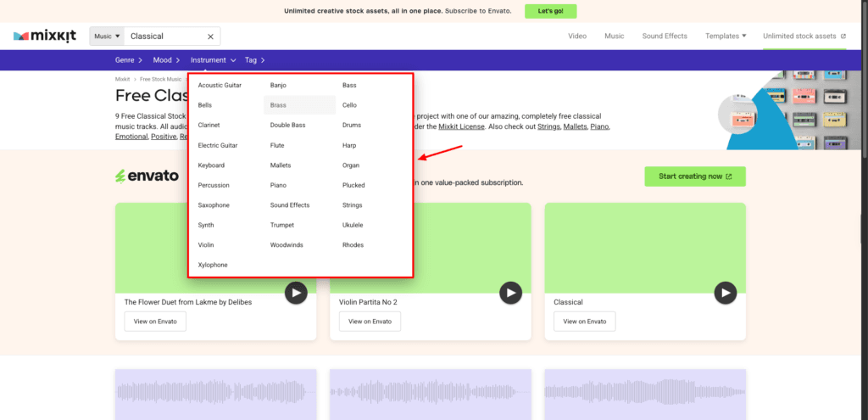Screen dimensions: 868x420
Task: Open the Templates dropdown in header
Action: point(726,36)
